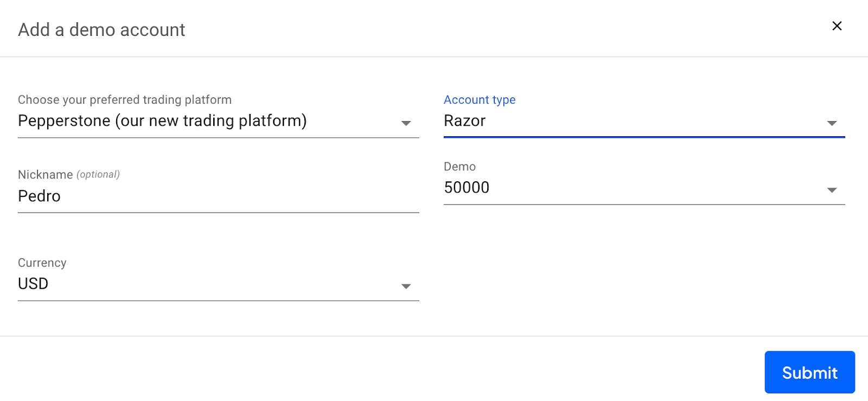Click the Pedro text in Nickname field
868x401 pixels.
39,196
